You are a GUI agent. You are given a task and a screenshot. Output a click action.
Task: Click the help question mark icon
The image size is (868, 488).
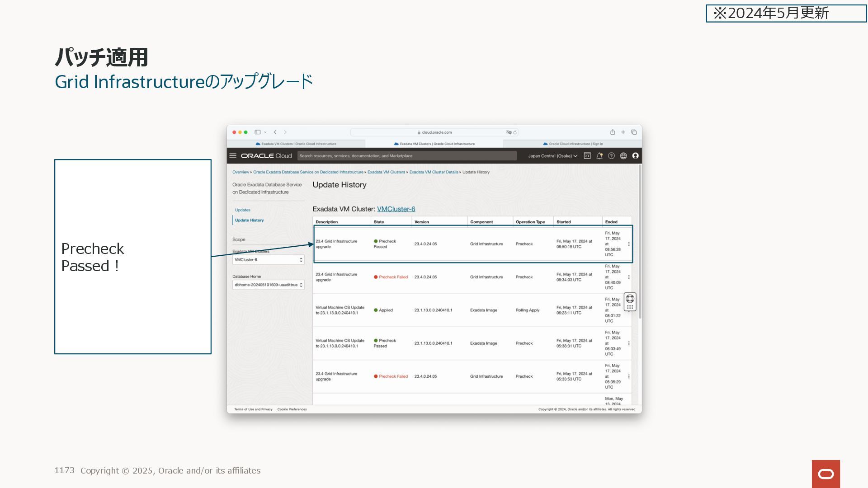point(611,155)
